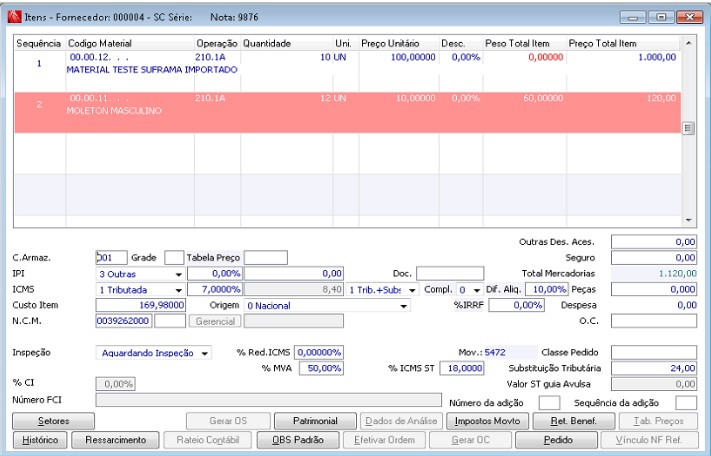The image size is (711, 456).
Task: Open Impostos Movto button
Action: pyautogui.click(x=487, y=421)
